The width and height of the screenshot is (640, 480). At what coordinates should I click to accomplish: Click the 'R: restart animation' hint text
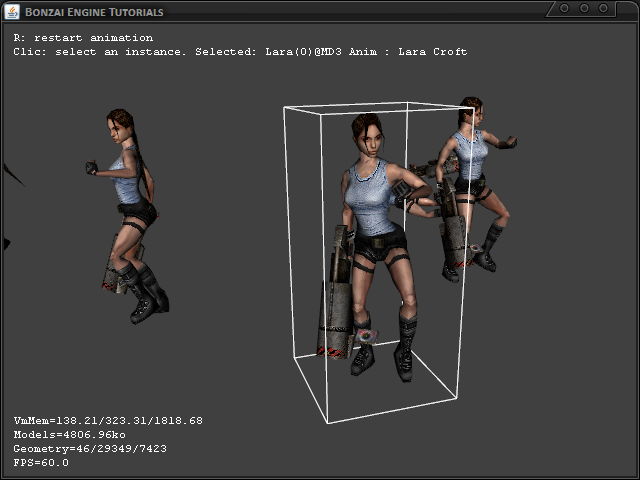83,38
